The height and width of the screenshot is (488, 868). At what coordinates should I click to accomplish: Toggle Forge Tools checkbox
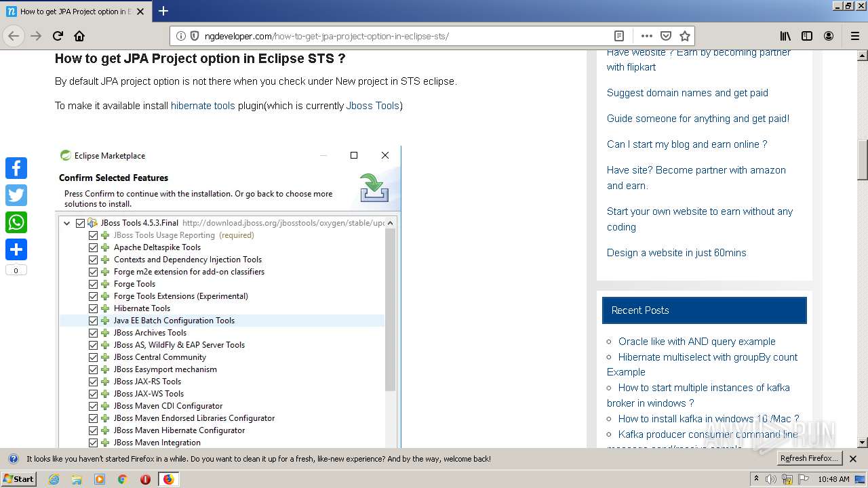coord(94,284)
